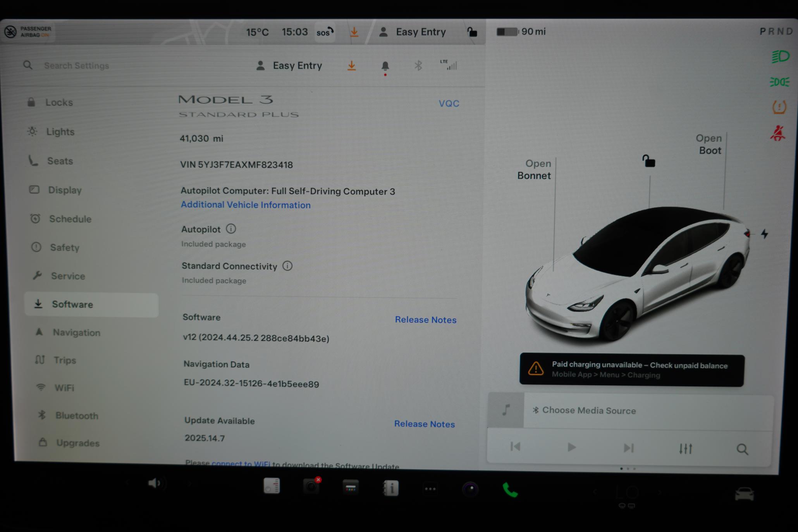
Task: Open the notifications bell
Action: [385, 67]
